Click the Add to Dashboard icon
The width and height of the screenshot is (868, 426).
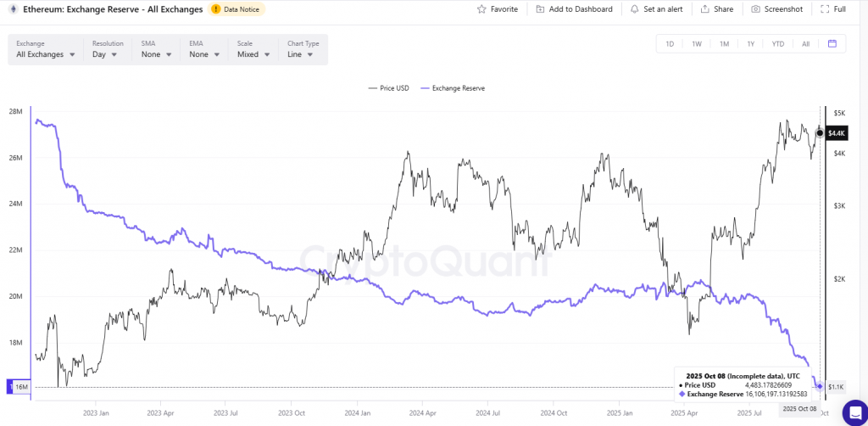coord(540,9)
